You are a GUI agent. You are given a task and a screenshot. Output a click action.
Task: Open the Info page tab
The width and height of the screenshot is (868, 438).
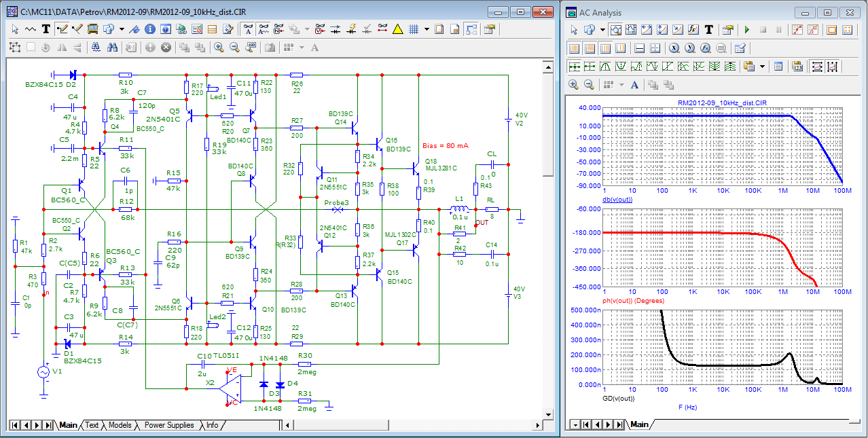[213, 425]
